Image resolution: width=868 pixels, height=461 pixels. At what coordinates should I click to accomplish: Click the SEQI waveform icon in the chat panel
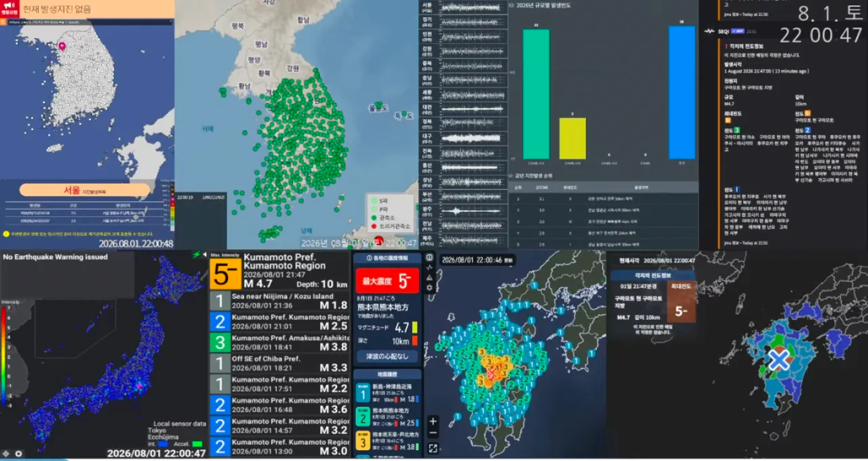709,31
